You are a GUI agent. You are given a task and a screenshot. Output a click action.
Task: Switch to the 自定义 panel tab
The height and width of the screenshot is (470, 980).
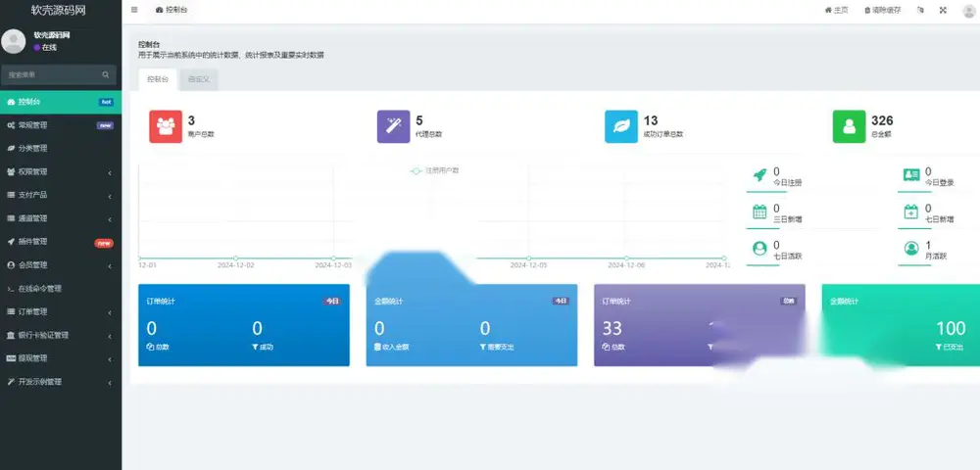click(x=199, y=79)
